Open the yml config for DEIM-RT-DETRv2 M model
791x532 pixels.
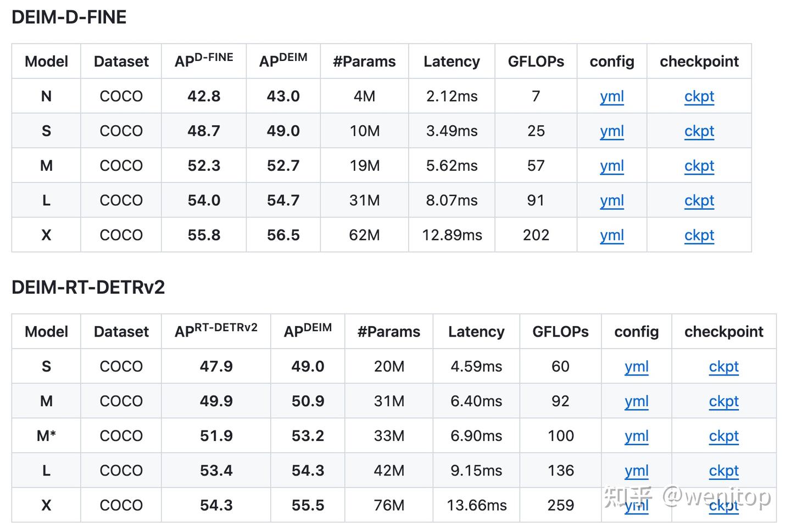[x=637, y=401]
